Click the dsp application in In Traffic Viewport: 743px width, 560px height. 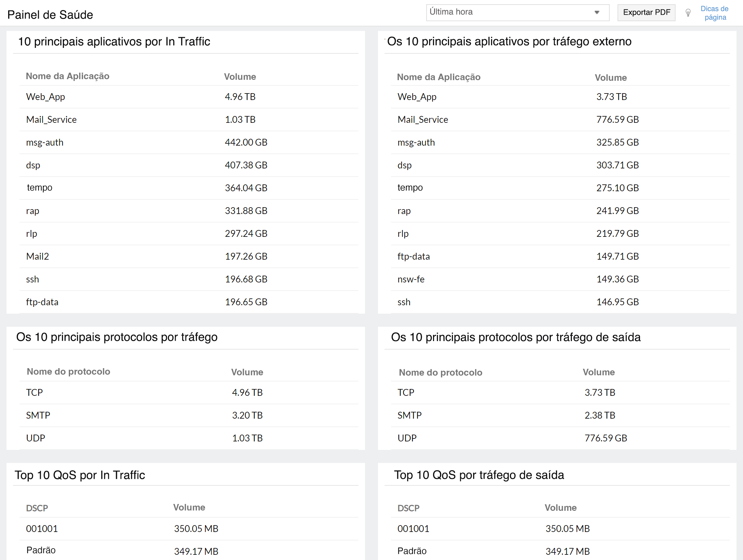[33, 165]
